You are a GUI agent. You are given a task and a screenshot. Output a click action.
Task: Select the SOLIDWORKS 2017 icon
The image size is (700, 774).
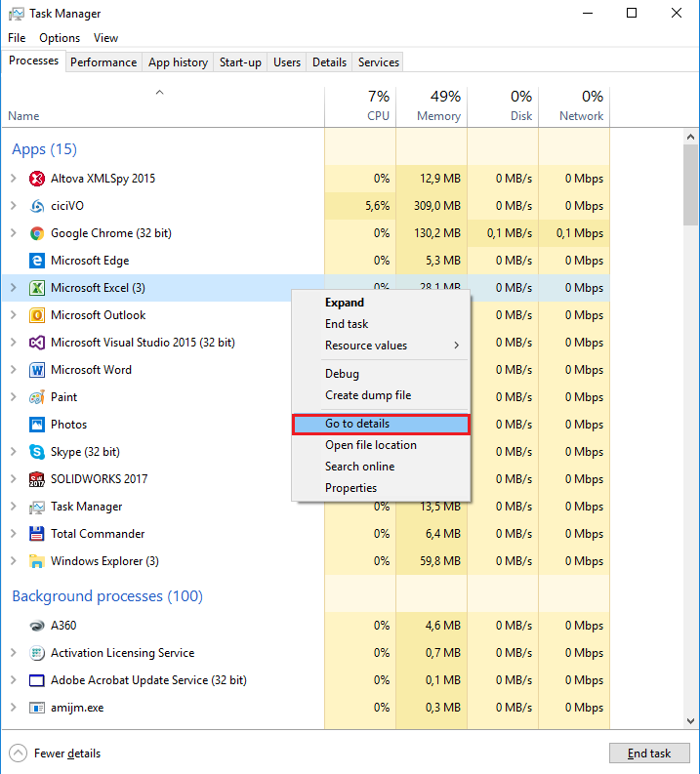point(37,479)
